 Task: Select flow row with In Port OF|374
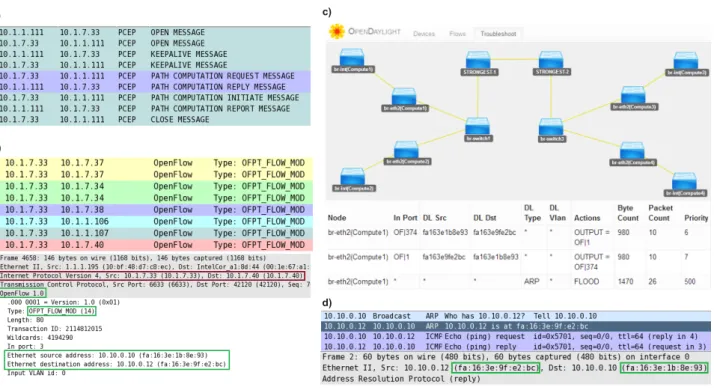pos(518,237)
